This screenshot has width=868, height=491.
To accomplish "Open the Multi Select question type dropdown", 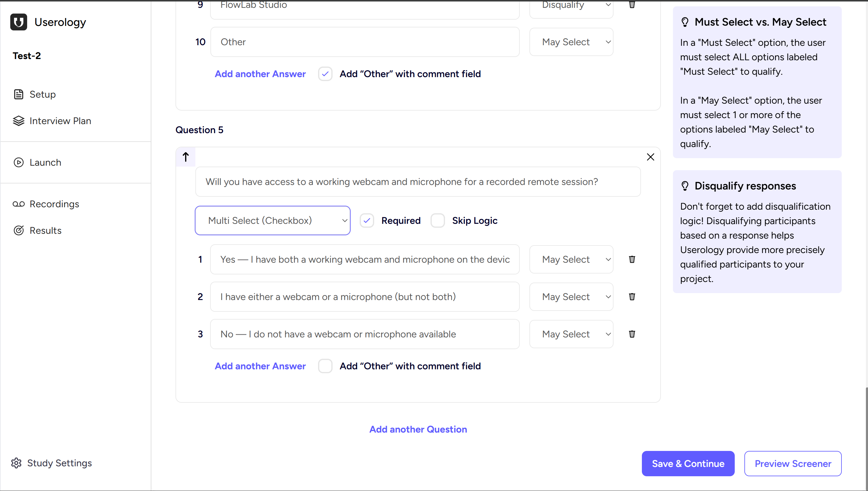I will tap(272, 220).
